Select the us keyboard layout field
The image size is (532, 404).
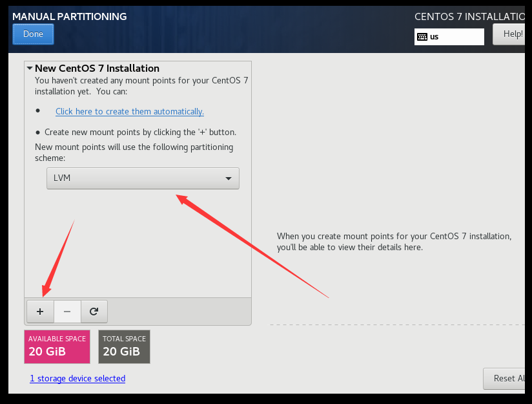point(449,37)
